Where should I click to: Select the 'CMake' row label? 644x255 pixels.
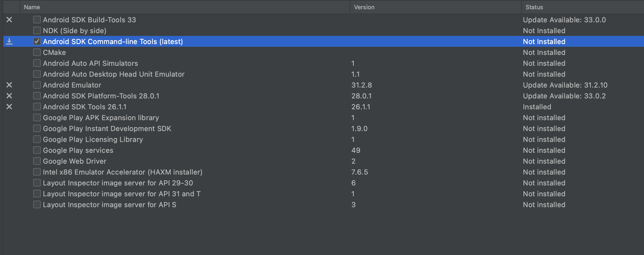pos(54,52)
